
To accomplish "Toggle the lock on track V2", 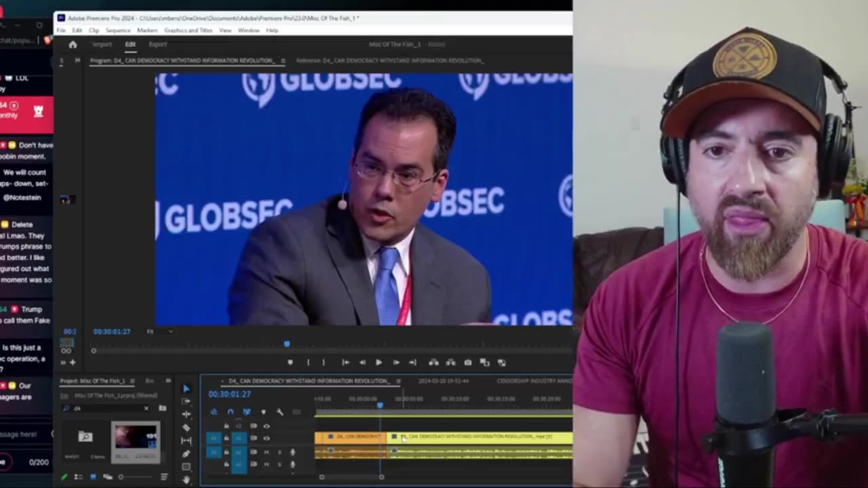I will 226,426.
